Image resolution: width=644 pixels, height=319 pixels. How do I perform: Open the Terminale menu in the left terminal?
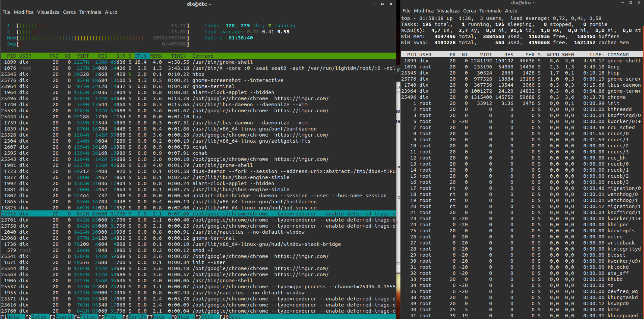(90, 12)
